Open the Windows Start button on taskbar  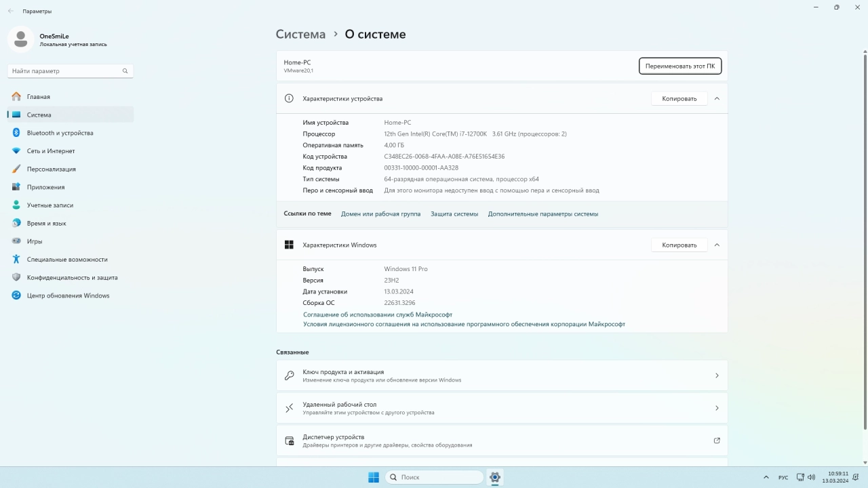(x=374, y=477)
